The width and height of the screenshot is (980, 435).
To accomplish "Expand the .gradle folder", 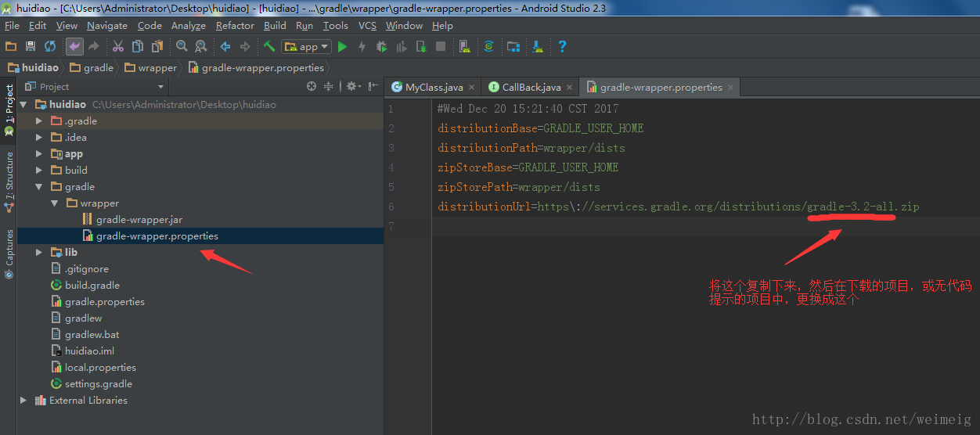I will pyautogui.click(x=39, y=120).
